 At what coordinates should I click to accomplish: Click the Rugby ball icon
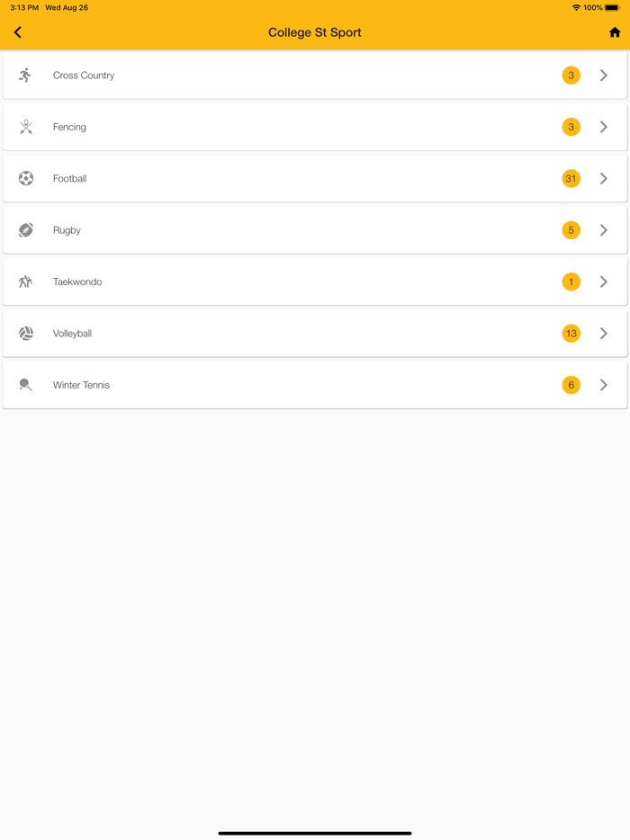coord(25,230)
